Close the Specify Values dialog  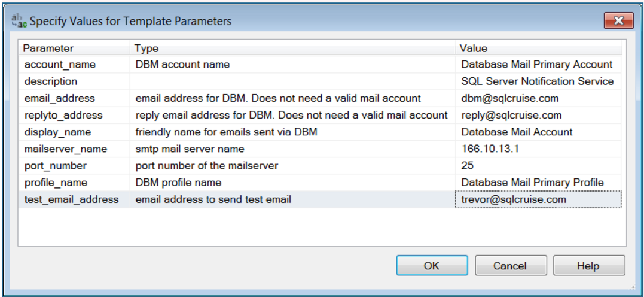(x=618, y=20)
